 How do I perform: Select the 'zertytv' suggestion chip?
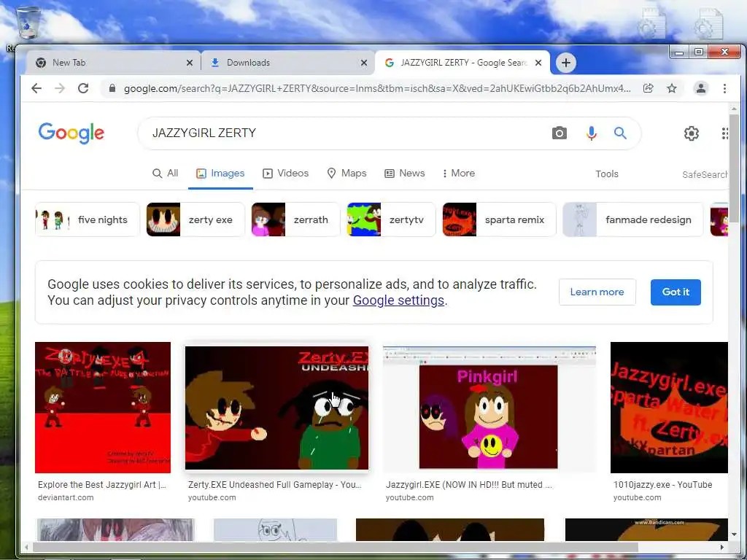pyautogui.click(x=391, y=219)
